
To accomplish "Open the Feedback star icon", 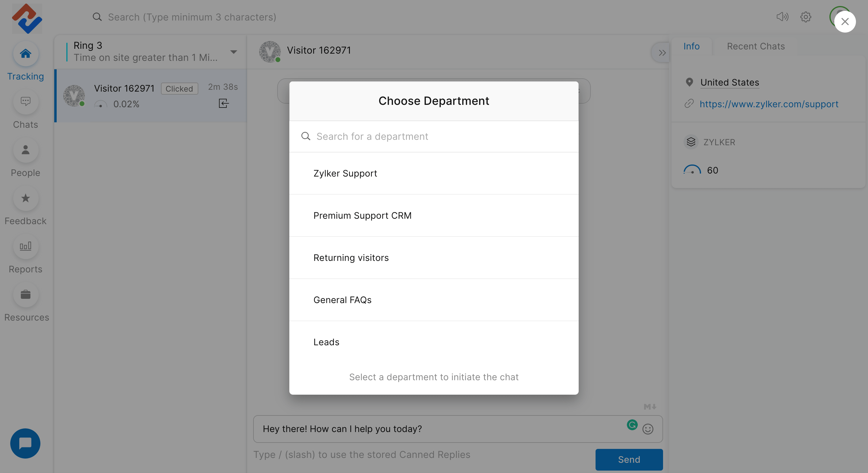I will [25, 199].
